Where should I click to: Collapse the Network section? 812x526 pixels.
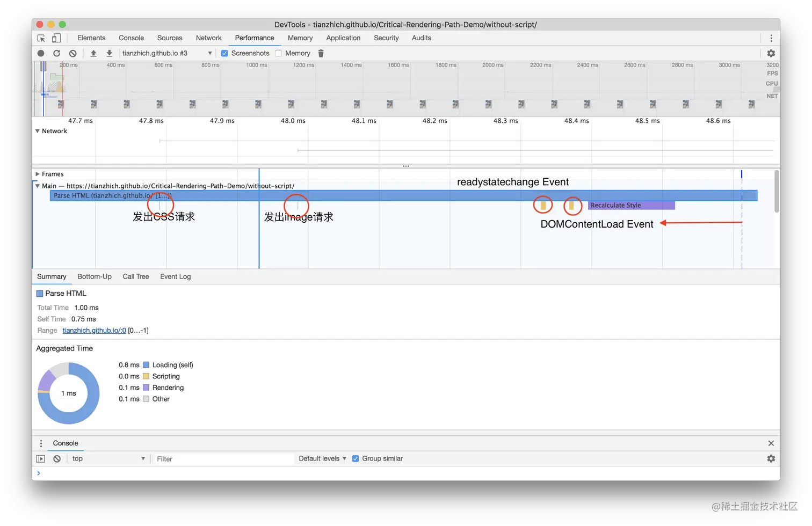click(38, 131)
